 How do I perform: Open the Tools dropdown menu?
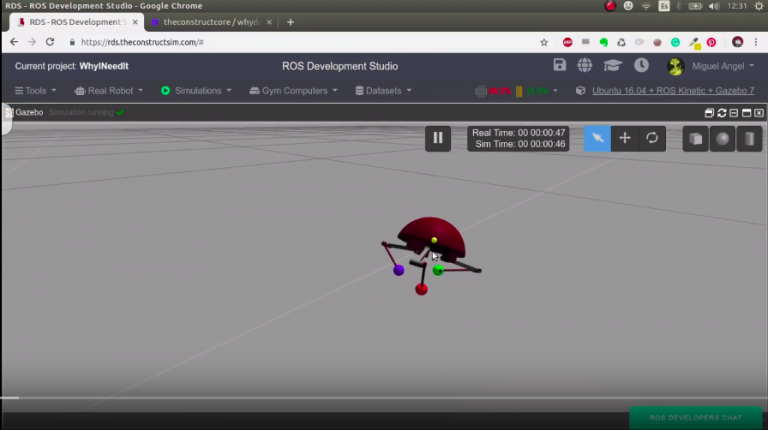click(x=36, y=91)
